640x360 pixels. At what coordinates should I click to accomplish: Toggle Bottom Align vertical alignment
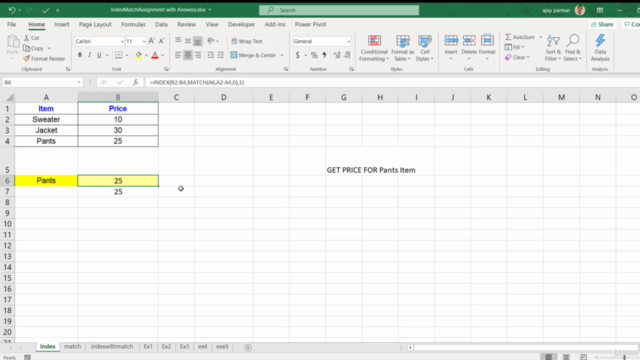click(198, 41)
